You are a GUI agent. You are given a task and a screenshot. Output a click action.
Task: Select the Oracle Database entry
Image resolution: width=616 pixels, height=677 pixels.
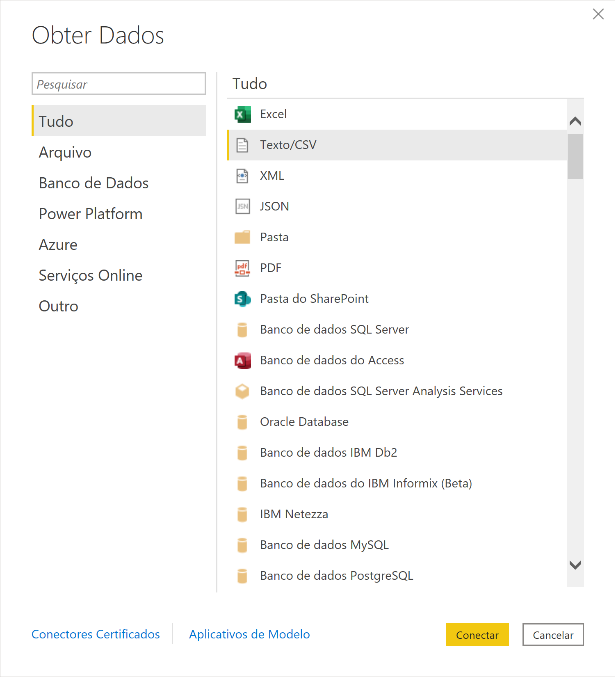click(397, 422)
